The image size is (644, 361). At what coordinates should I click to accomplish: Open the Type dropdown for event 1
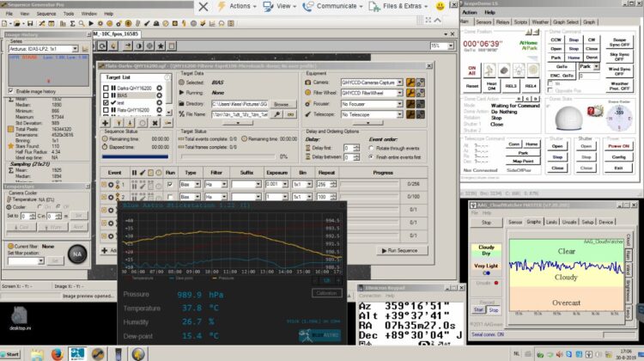[197, 185]
